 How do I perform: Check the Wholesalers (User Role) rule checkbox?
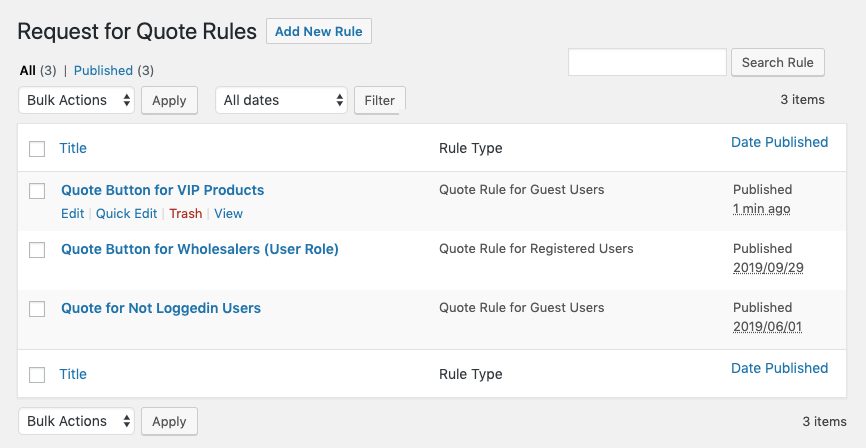pyautogui.click(x=37, y=250)
